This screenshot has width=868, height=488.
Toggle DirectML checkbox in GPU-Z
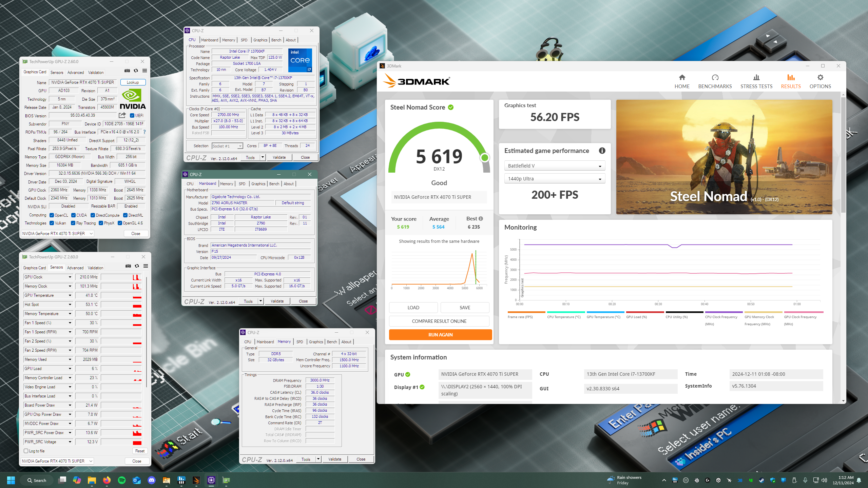[125, 215]
